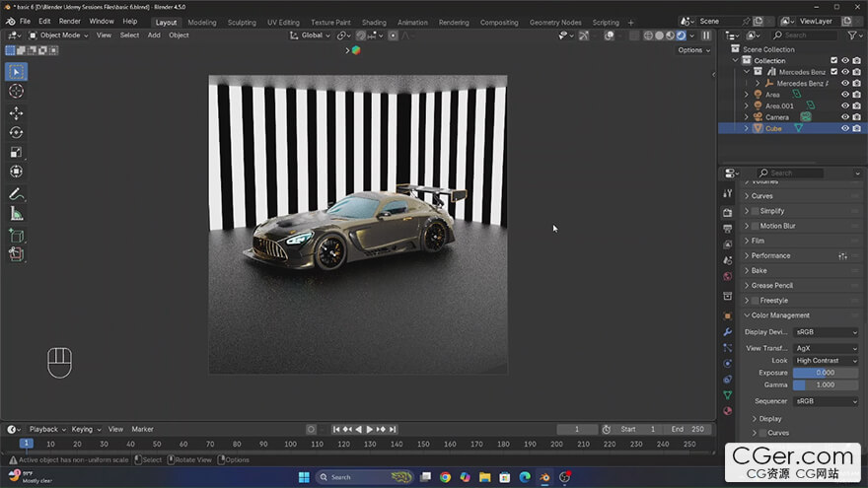This screenshot has height=488, width=868.
Task: Open the View Transform AgX dropdown
Action: pos(826,348)
